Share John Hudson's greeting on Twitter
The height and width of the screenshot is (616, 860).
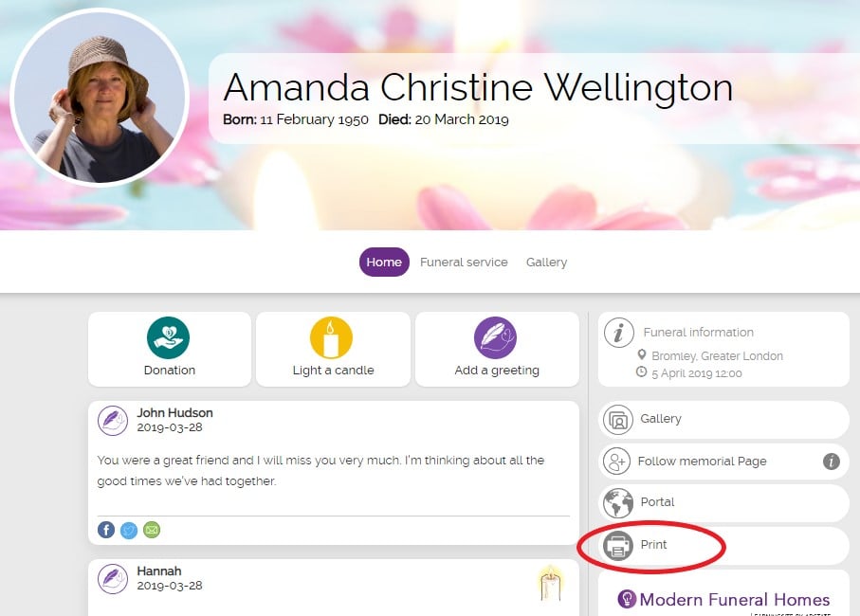(129, 530)
